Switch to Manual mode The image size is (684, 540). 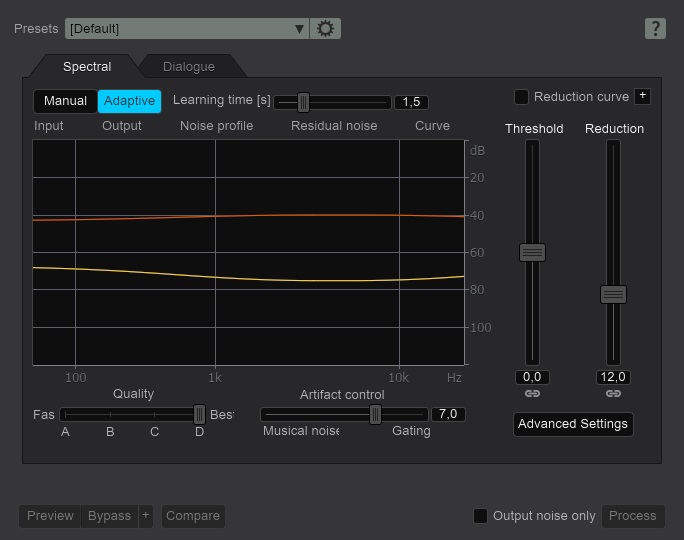(65, 101)
